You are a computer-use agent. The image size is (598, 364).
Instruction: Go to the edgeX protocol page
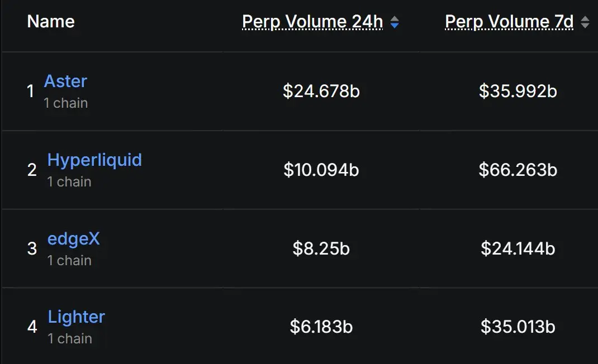[x=74, y=239]
